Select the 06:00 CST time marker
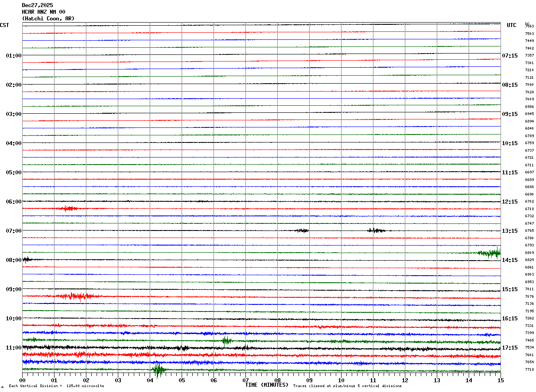The height and width of the screenshot is (392, 536). [13, 202]
